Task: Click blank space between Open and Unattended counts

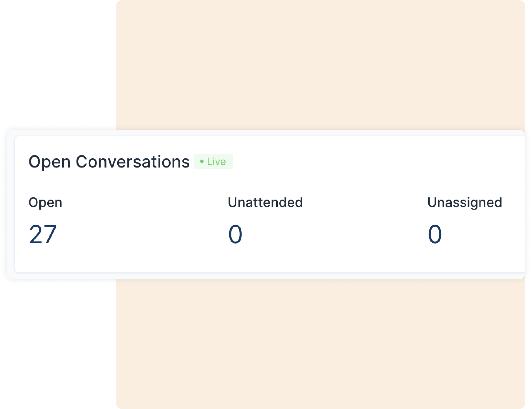Action: pos(141,234)
